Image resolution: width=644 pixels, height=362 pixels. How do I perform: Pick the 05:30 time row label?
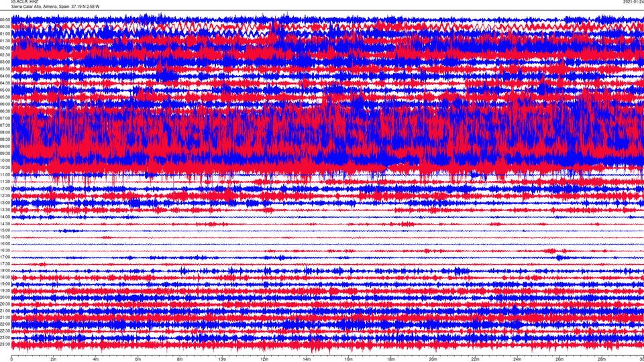click(5, 97)
